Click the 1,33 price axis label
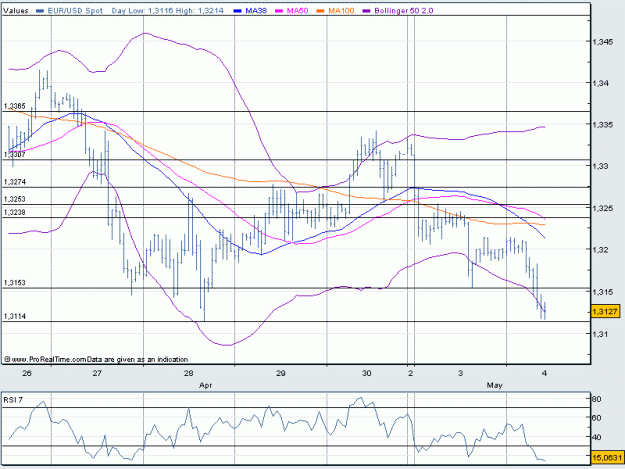The width and height of the screenshot is (625, 469). tap(601, 167)
